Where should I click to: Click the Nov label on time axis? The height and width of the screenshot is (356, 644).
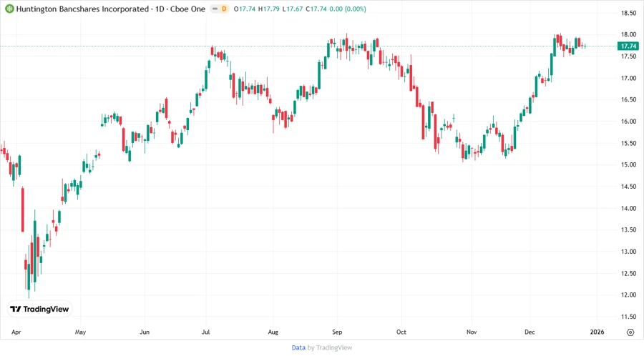tap(472, 332)
